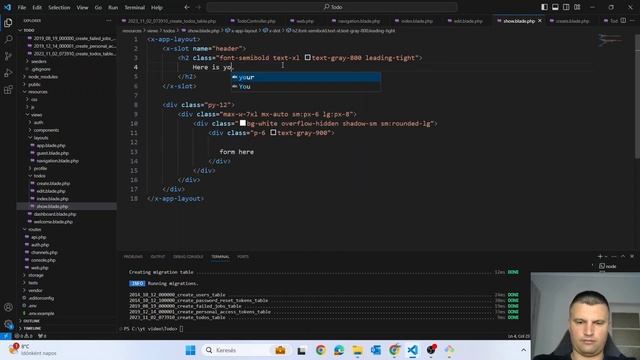Open the Output panel tab

158,257
